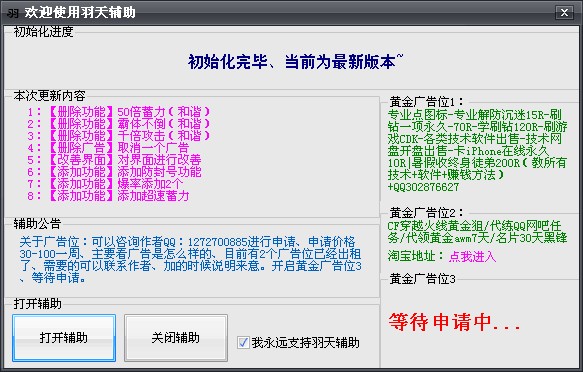Click the blue 辅助公告 announcement text
Screen dimensions: 583x372
coord(190,259)
